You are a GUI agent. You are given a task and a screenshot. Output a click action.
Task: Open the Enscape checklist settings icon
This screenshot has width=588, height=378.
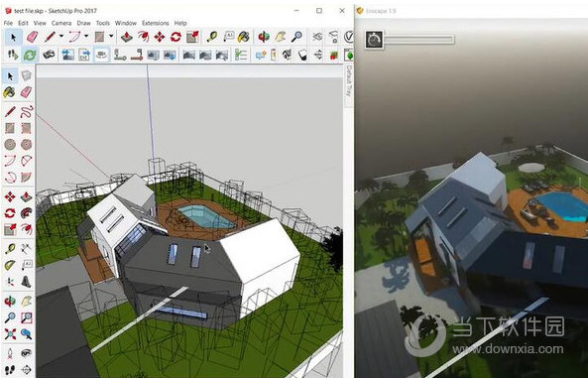pyautogui.click(x=241, y=56)
